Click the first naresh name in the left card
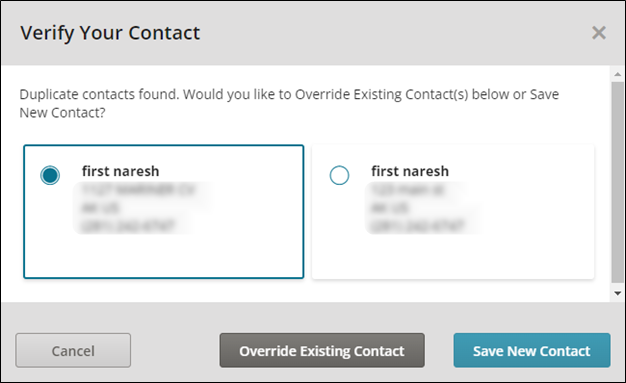This screenshot has width=626, height=383. pyautogui.click(x=121, y=171)
